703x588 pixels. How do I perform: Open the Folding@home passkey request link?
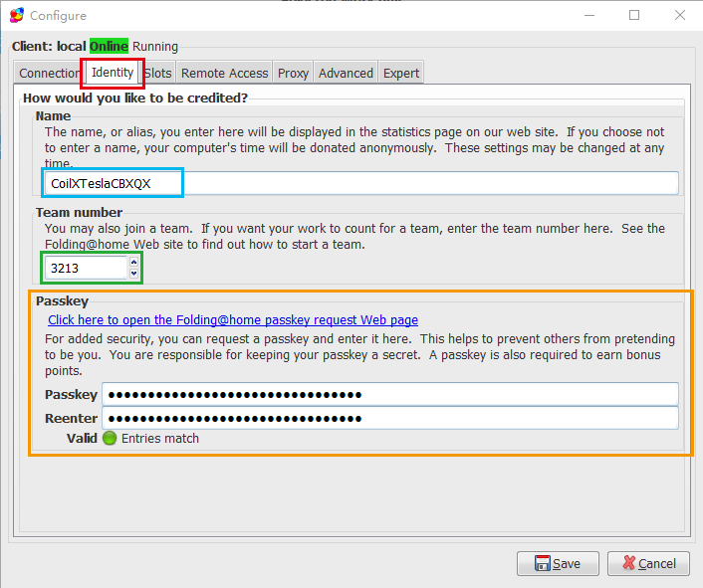coord(233,319)
